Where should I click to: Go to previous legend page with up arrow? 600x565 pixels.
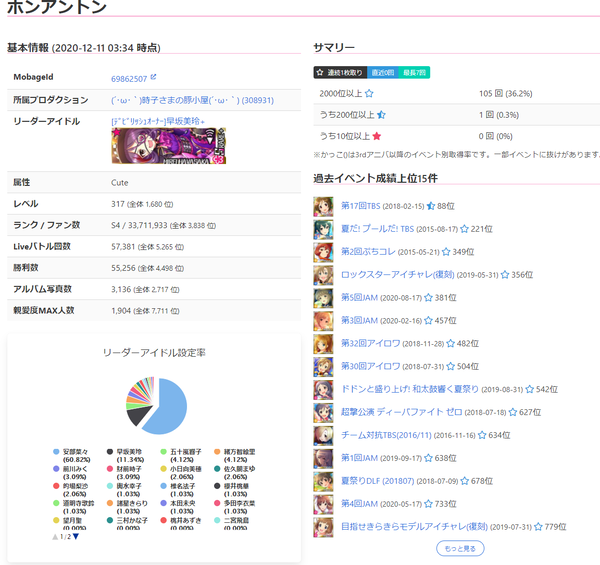(55, 537)
